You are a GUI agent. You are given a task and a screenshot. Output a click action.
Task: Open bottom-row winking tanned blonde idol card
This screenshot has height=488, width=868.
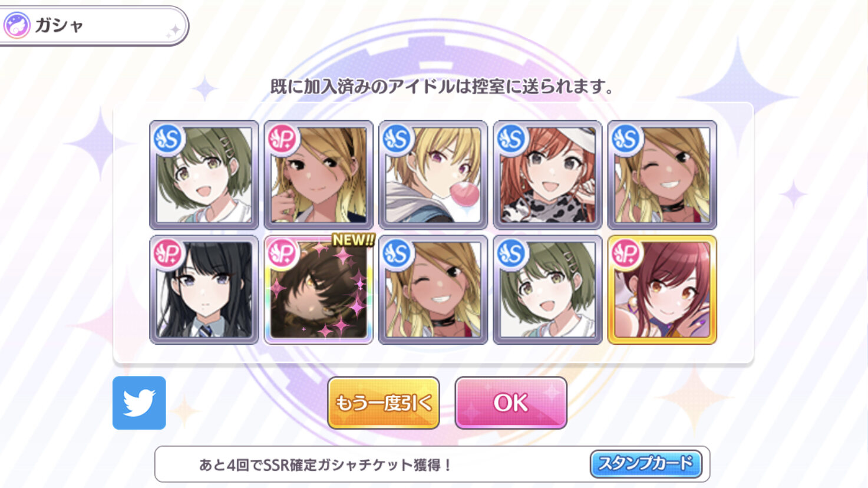pos(433,289)
